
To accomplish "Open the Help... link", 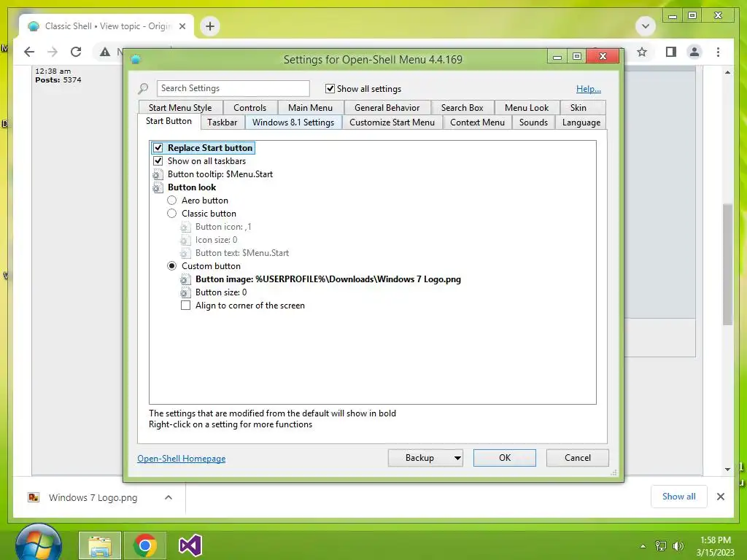I will [x=589, y=89].
